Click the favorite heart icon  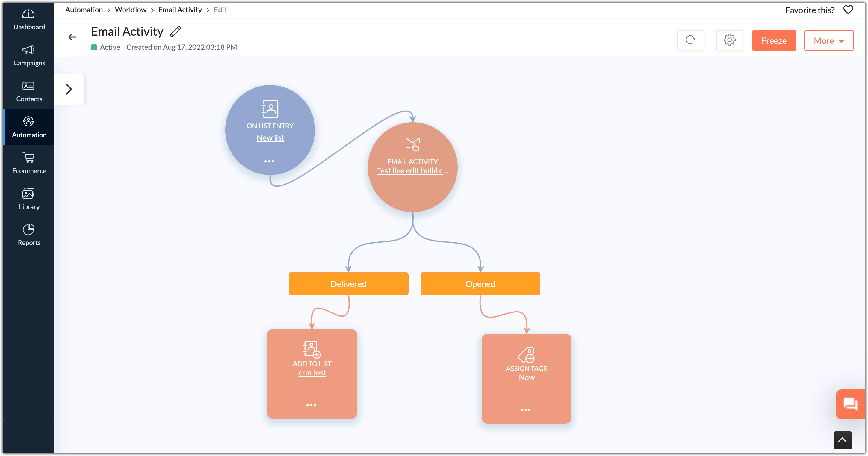[848, 10]
